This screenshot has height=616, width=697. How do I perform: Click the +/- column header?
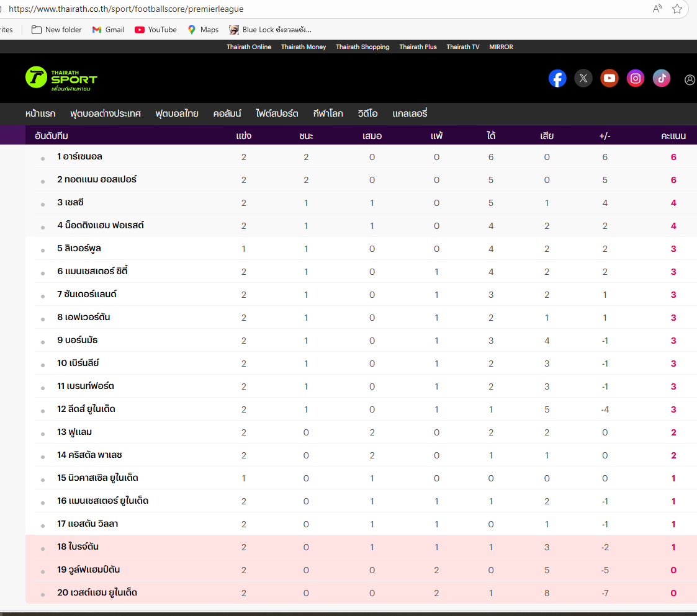[x=605, y=136]
